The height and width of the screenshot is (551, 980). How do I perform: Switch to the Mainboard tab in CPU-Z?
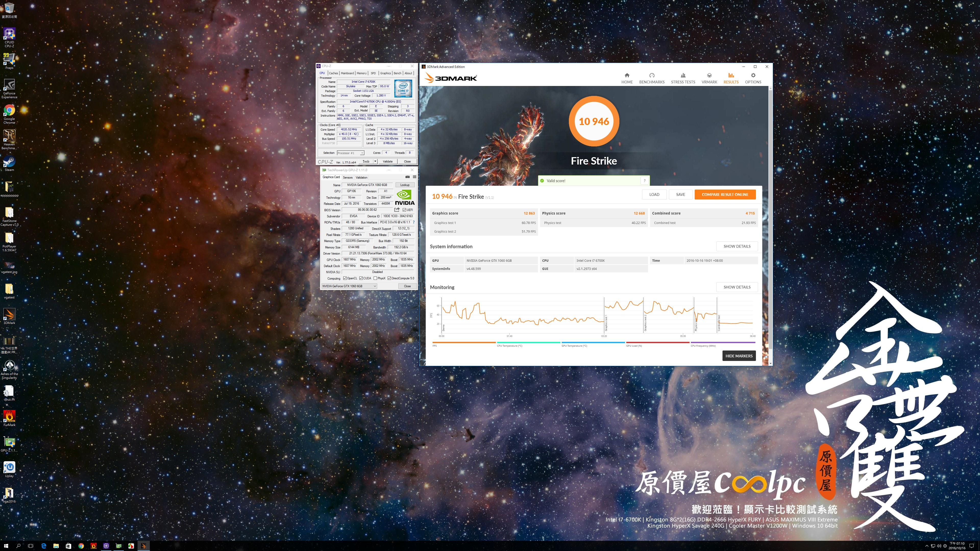(x=347, y=73)
